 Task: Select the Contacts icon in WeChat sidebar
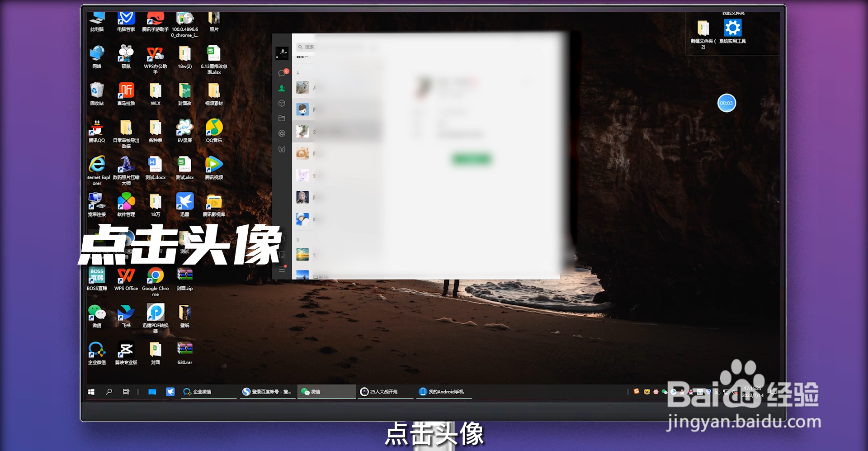(282, 88)
